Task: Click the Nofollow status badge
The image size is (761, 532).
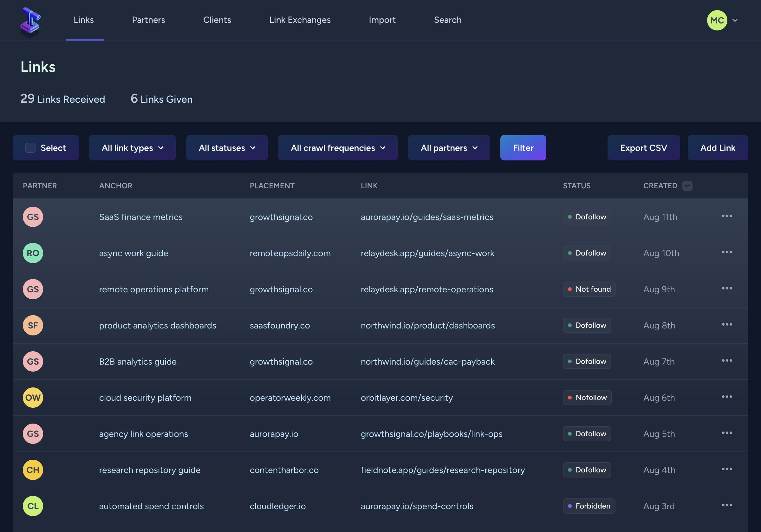Action: 587,398
